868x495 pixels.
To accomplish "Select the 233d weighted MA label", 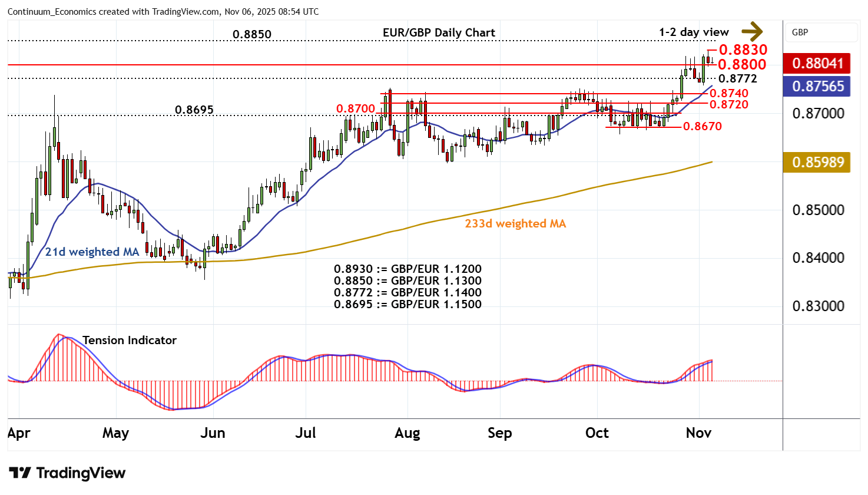I will 515,223.
